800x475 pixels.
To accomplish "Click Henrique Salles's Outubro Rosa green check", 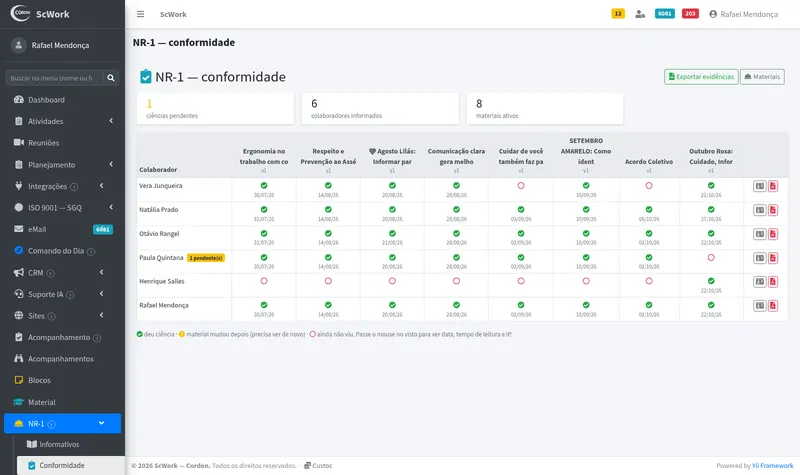I will point(711,281).
